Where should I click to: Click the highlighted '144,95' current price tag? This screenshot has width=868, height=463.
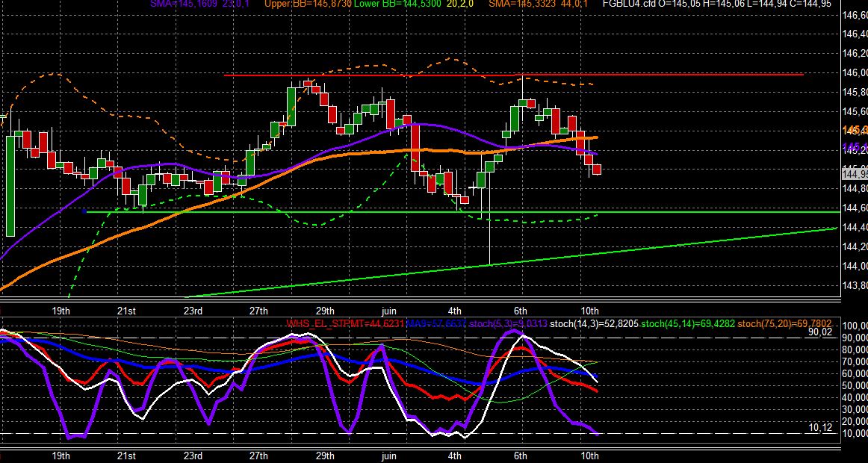855,174
